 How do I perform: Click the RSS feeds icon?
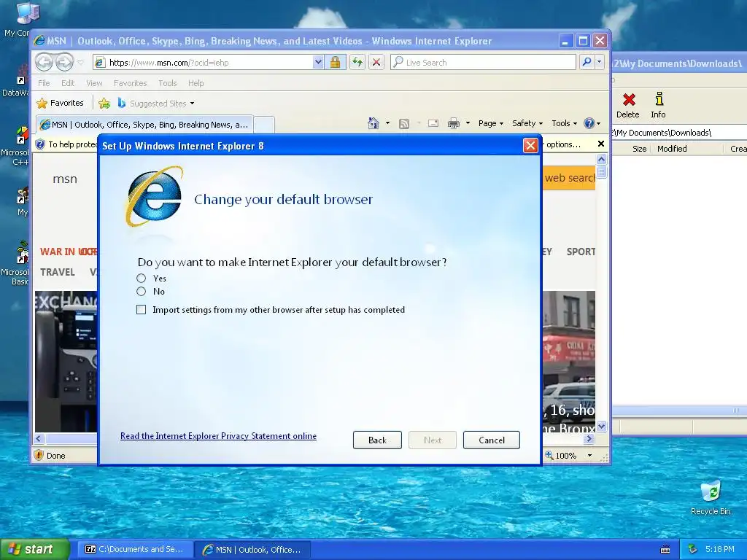(404, 124)
